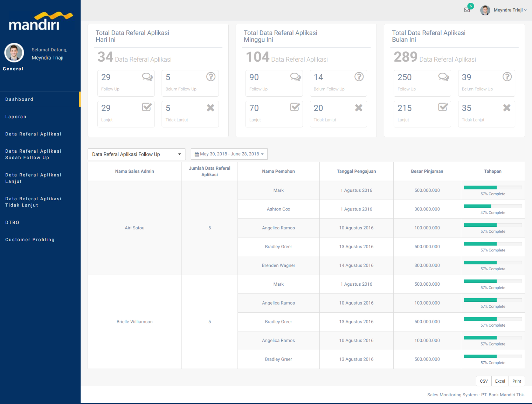This screenshot has width=532, height=404.
Task: Click the Nama Pemohon column header
Action: click(278, 172)
